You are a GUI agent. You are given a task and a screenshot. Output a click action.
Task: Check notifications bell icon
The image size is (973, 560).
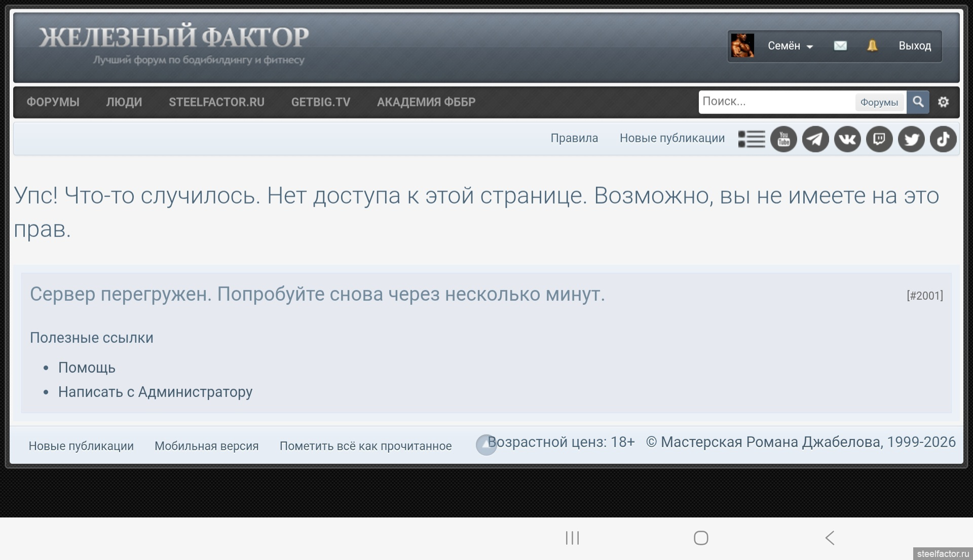pos(872,46)
